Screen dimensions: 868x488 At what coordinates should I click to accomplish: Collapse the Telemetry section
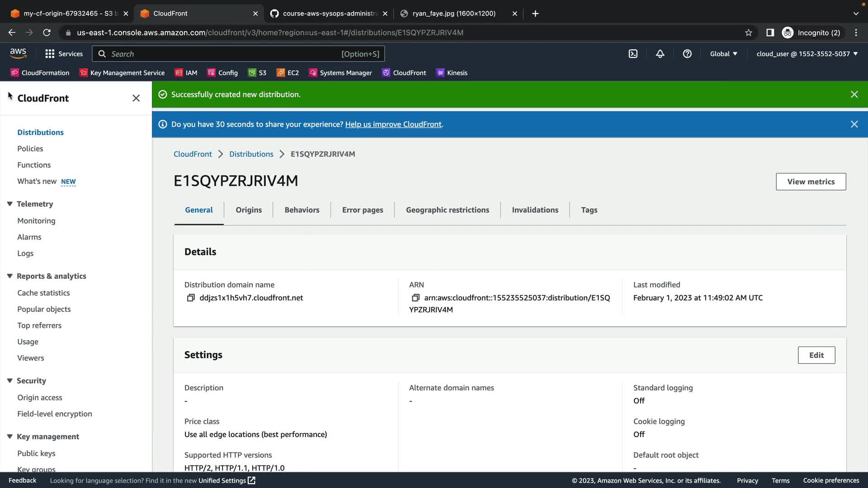(x=9, y=204)
